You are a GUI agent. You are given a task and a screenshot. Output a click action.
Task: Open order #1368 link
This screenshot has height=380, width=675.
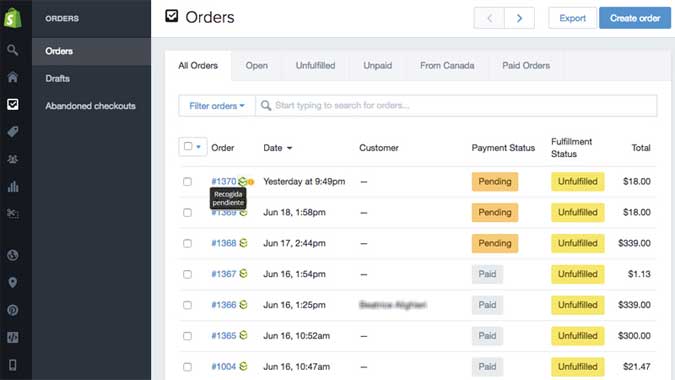click(x=224, y=243)
